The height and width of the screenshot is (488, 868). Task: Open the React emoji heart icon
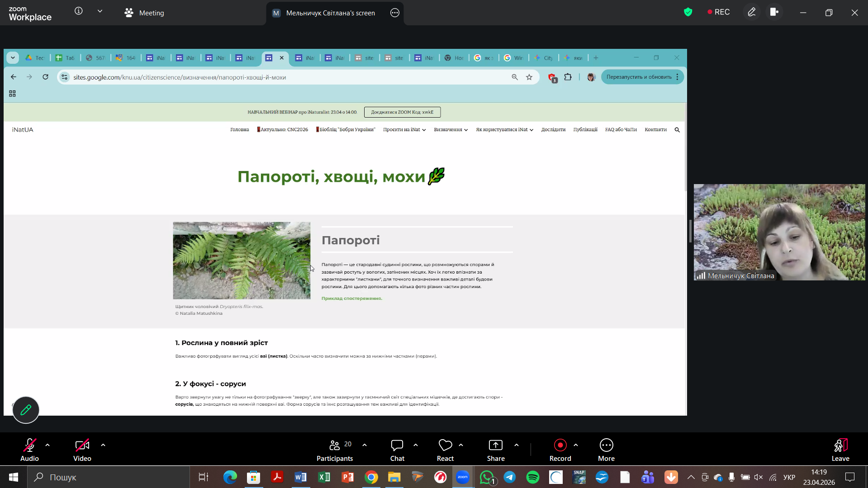[445, 445]
